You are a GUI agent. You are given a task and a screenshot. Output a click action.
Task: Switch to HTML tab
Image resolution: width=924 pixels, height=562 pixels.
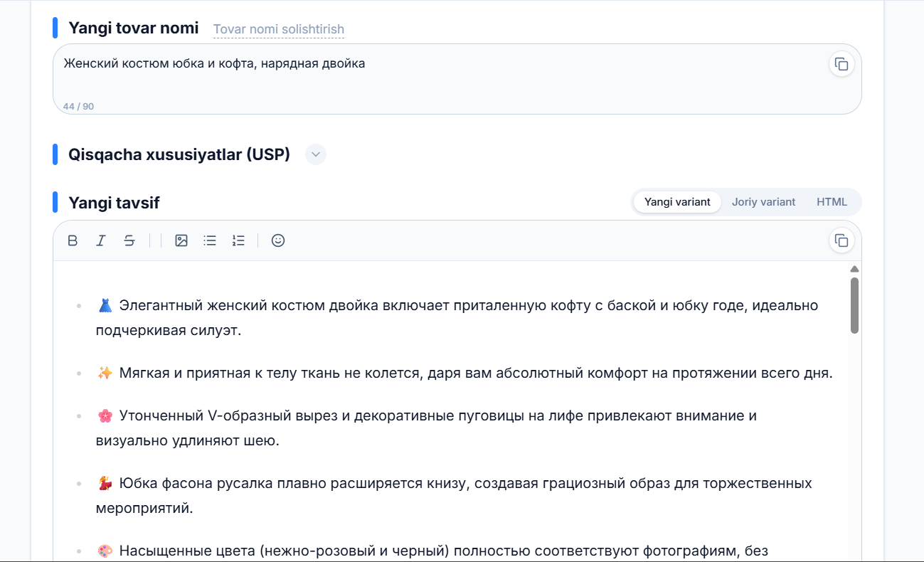click(832, 202)
